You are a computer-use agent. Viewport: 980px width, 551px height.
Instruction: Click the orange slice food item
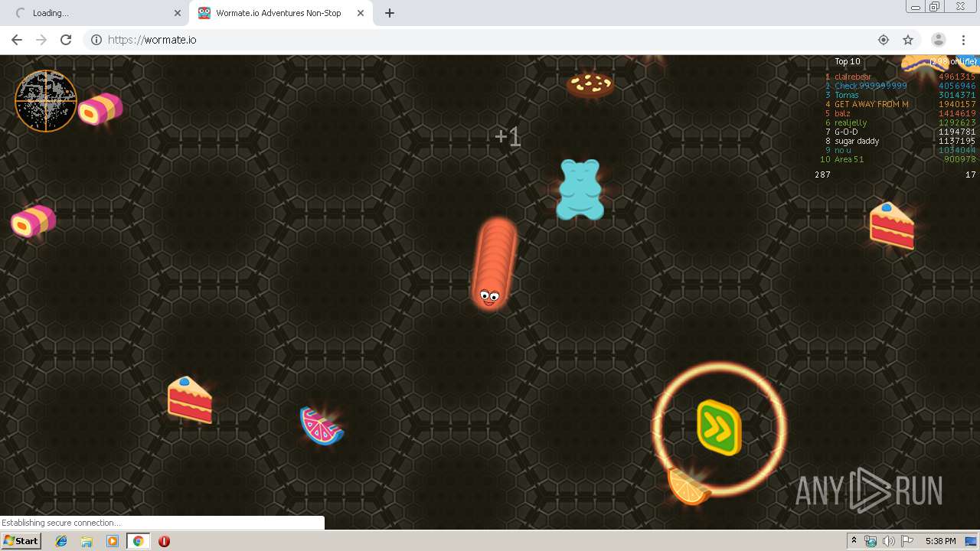[x=688, y=486]
